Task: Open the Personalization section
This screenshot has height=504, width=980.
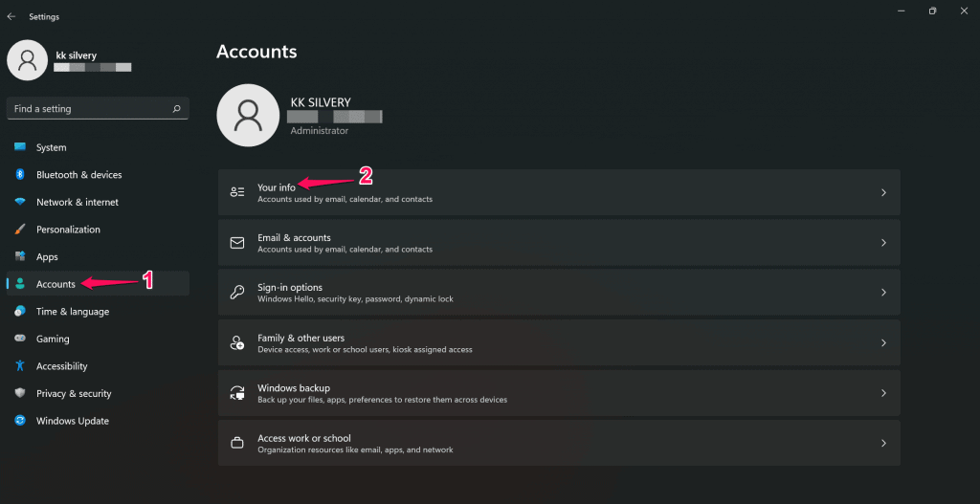Action: (98, 230)
